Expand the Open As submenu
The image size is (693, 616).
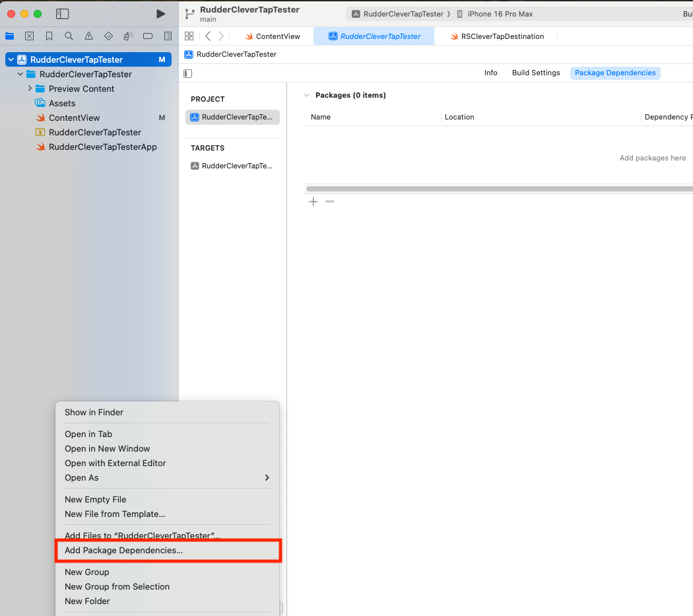click(x=167, y=477)
